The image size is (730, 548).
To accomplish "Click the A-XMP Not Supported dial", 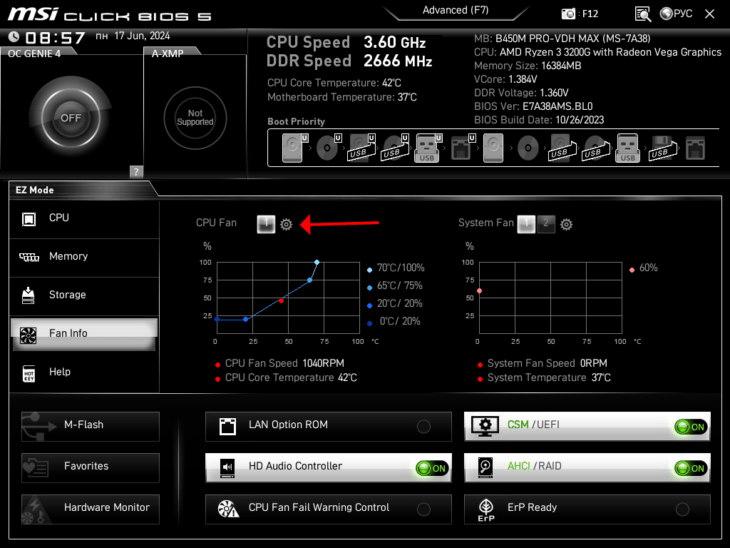I will 195,118.
